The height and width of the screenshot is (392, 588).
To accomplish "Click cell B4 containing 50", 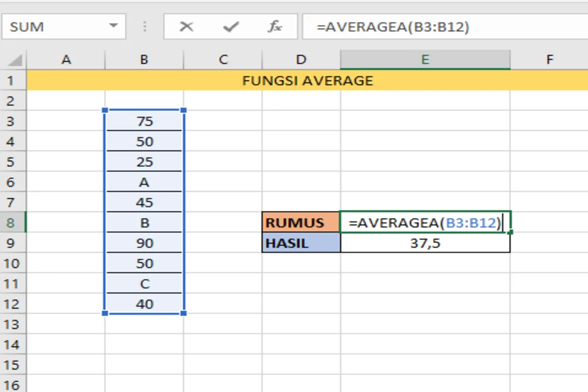I will tap(145, 141).
